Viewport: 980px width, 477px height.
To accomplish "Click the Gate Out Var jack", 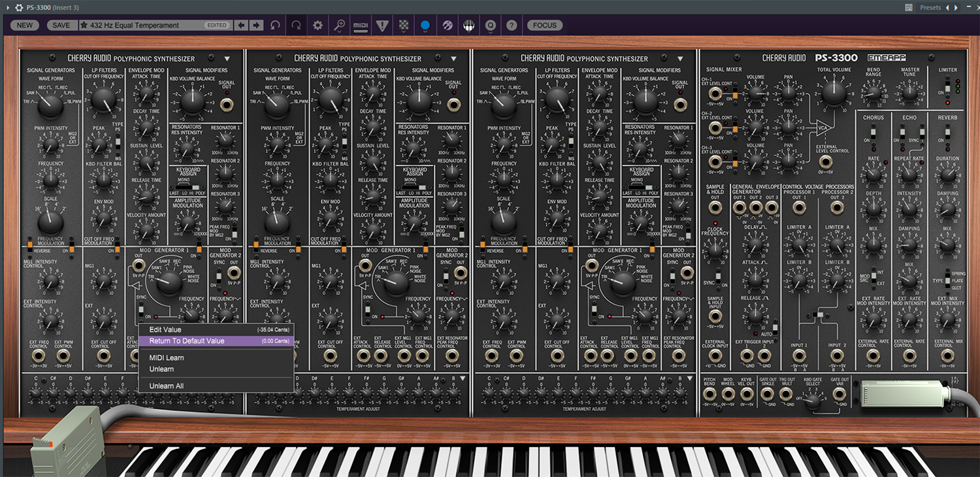I will click(840, 395).
